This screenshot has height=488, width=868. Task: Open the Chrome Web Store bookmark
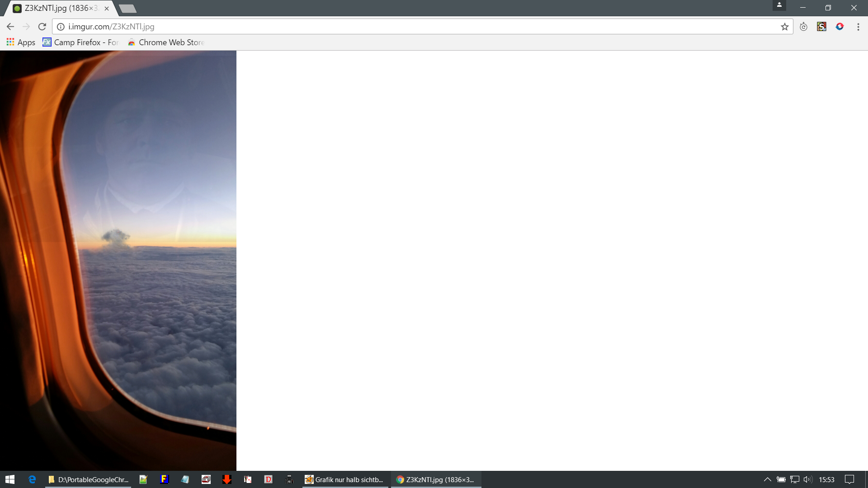[x=166, y=42]
